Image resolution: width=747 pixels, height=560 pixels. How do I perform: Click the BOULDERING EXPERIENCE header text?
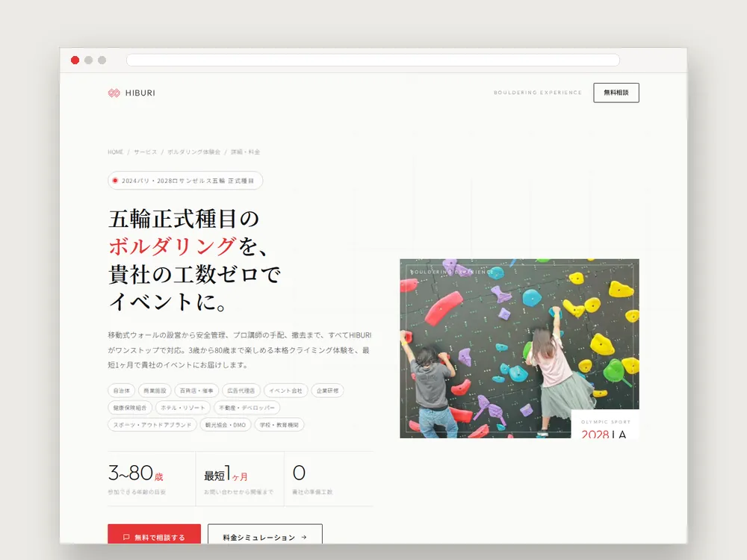(x=537, y=93)
